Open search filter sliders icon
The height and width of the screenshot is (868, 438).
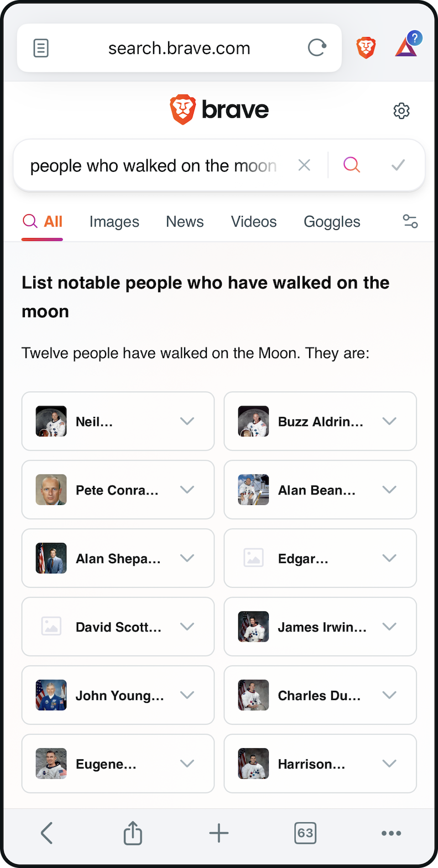[410, 222]
